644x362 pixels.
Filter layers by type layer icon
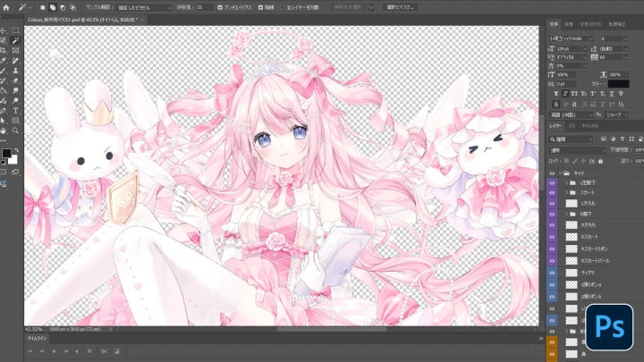coord(623,139)
